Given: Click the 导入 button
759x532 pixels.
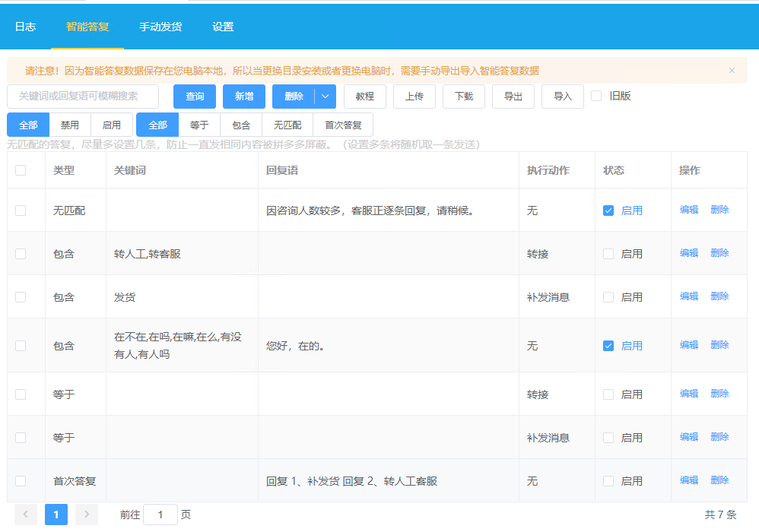Looking at the screenshot, I should pyautogui.click(x=563, y=97).
